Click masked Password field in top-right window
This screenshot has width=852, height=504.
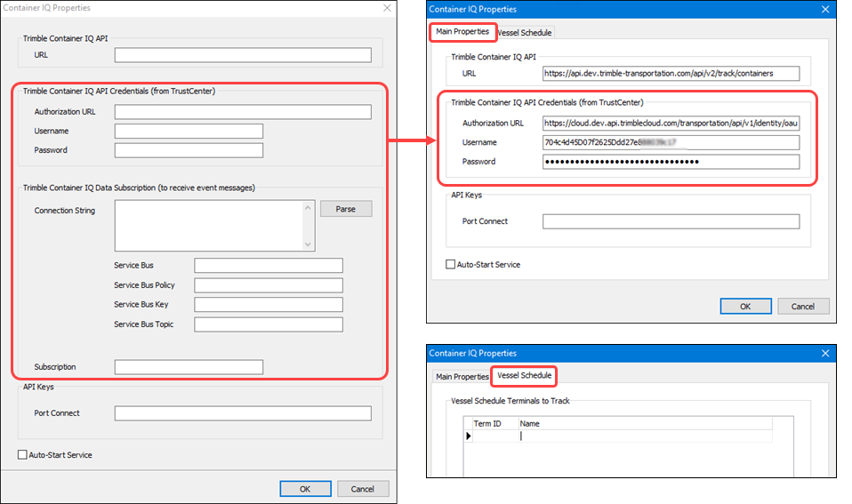point(671,162)
